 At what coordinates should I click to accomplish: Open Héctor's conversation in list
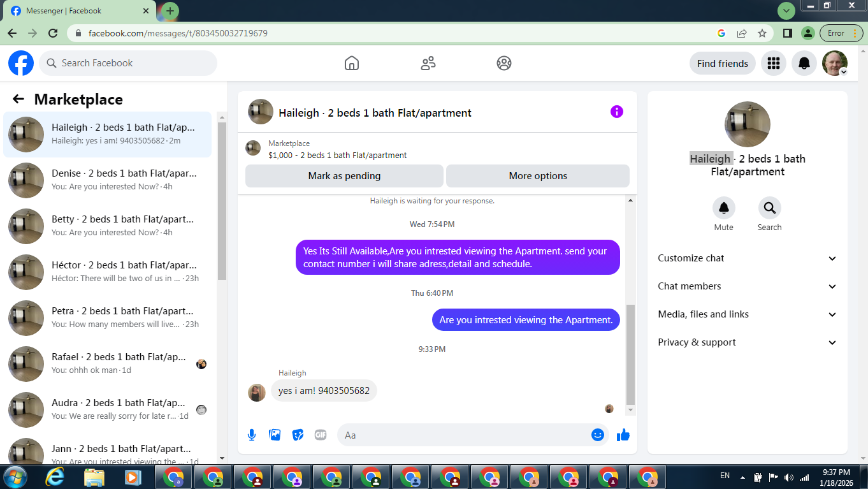point(107,272)
